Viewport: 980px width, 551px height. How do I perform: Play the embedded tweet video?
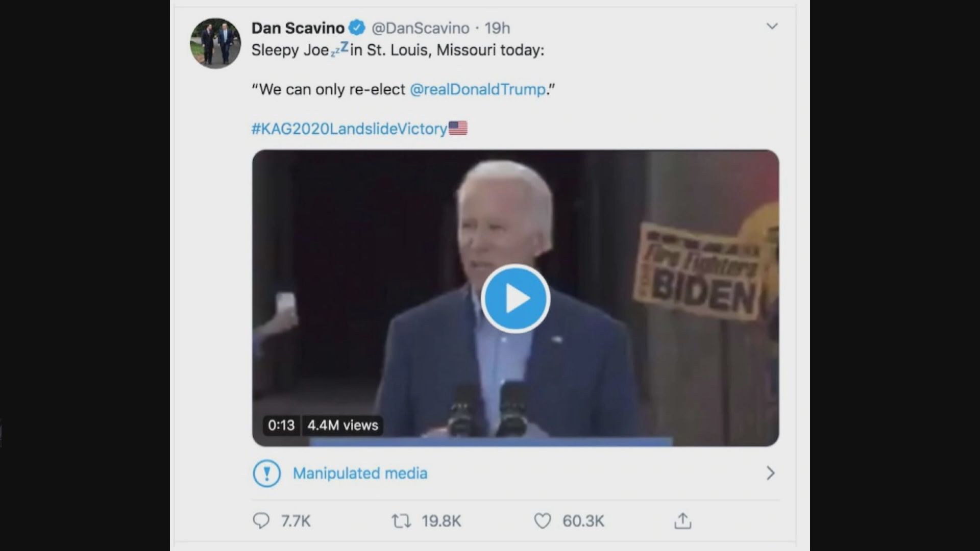[516, 299]
